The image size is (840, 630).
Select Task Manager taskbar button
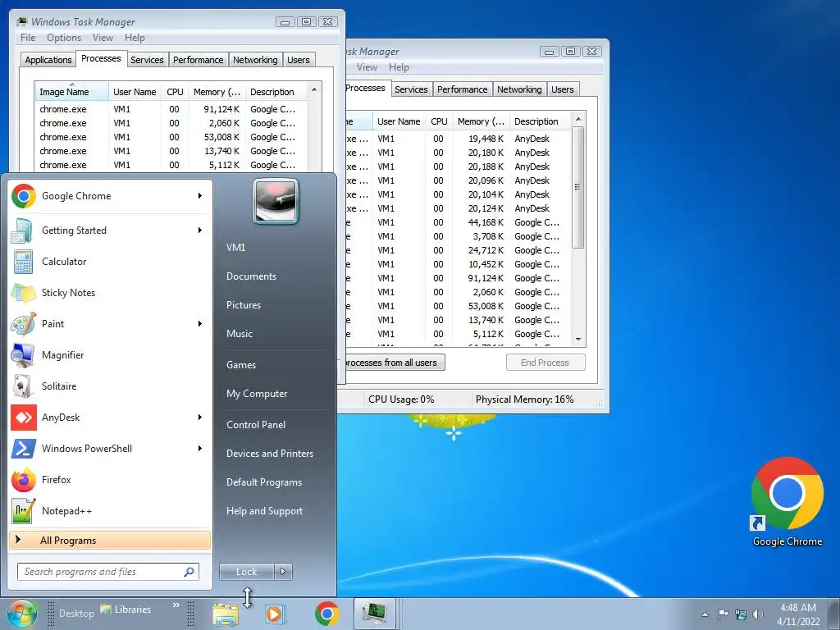tap(375, 614)
